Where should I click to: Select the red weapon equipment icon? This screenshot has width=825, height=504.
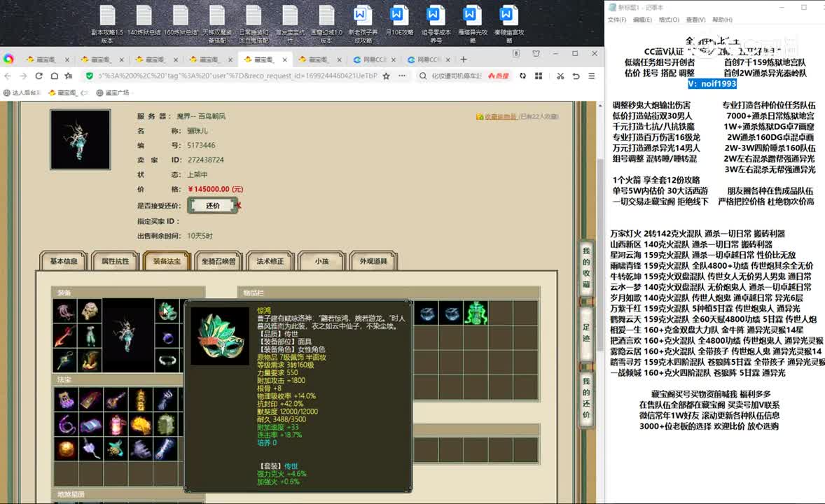(65, 335)
